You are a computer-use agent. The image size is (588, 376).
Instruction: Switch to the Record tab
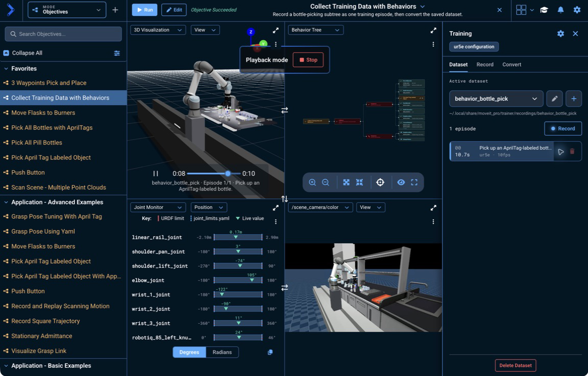485,64
